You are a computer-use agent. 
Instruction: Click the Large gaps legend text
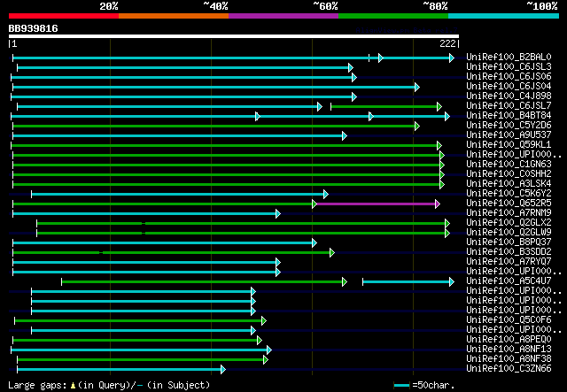pyautogui.click(x=109, y=385)
